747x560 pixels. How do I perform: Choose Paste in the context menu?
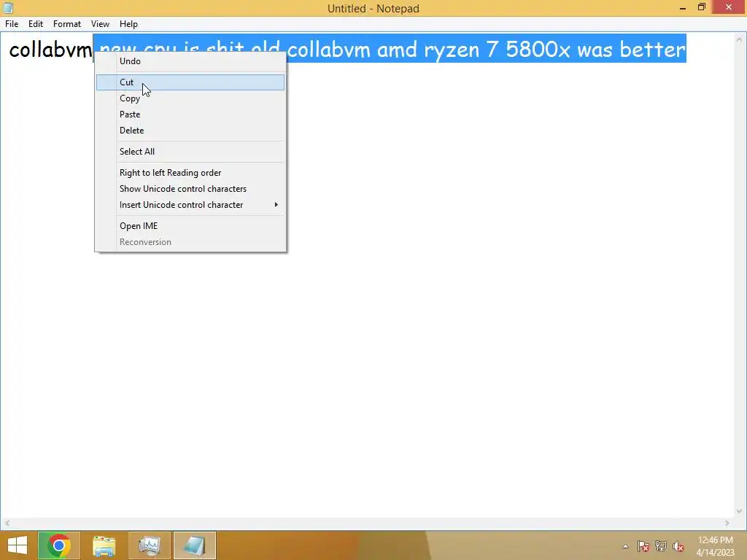pos(190,114)
